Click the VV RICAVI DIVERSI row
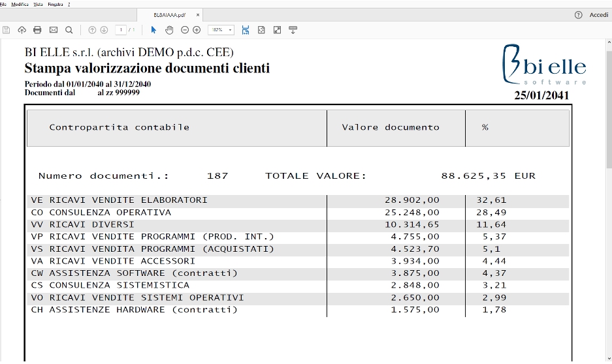The height and width of the screenshot is (364, 612). coord(298,225)
